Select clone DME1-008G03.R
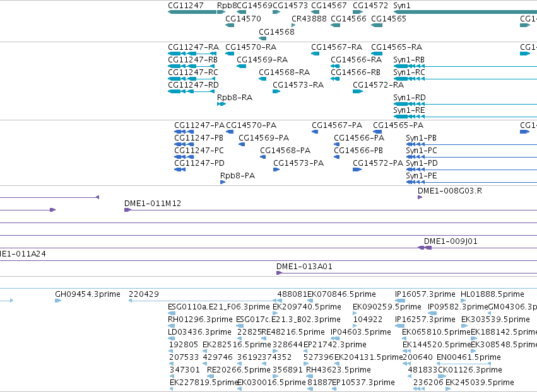Image resolution: width=537 pixels, height=392 pixels. pos(450,191)
